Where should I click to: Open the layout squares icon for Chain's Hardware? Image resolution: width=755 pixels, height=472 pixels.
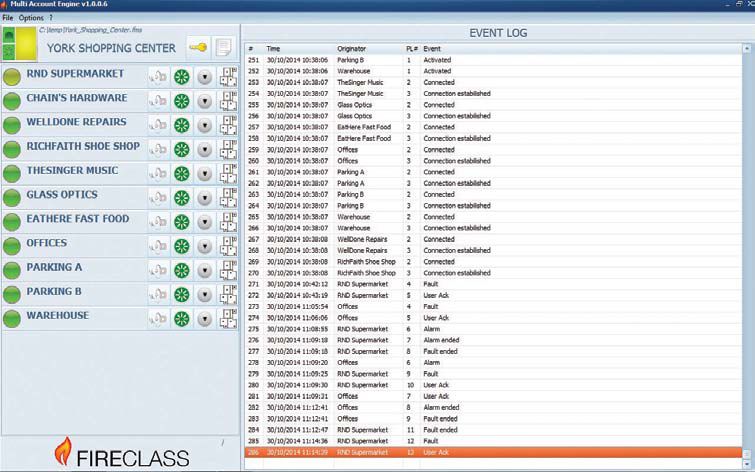[228, 101]
